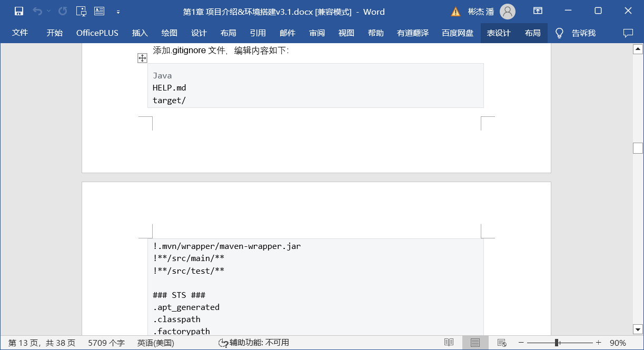
Task: Click the line !**/src/main/**
Action: pyautogui.click(x=189, y=258)
